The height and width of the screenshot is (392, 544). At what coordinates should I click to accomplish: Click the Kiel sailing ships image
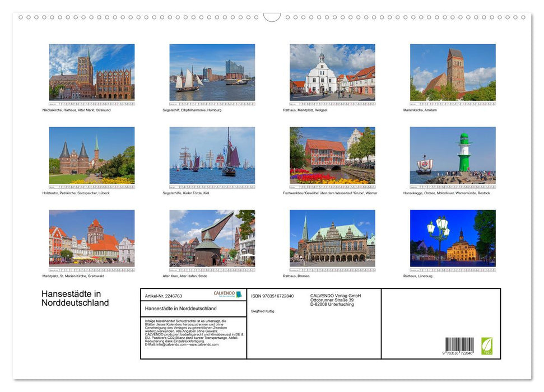(212, 156)
